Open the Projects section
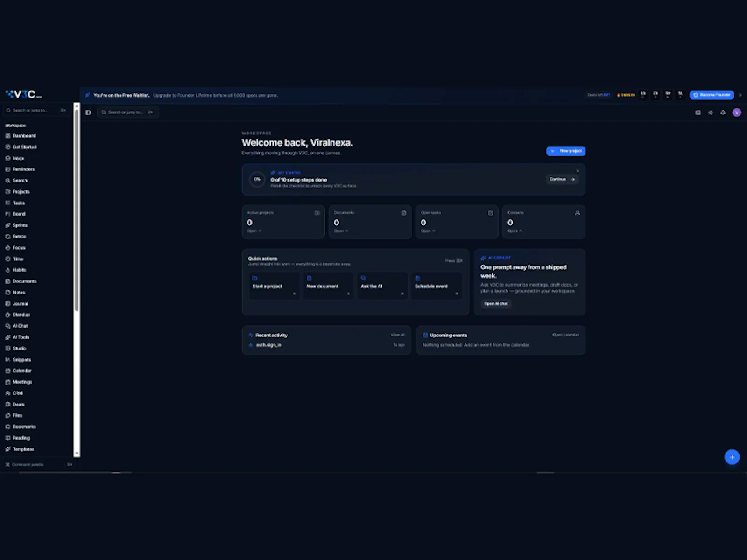The image size is (747, 560). (18, 192)
